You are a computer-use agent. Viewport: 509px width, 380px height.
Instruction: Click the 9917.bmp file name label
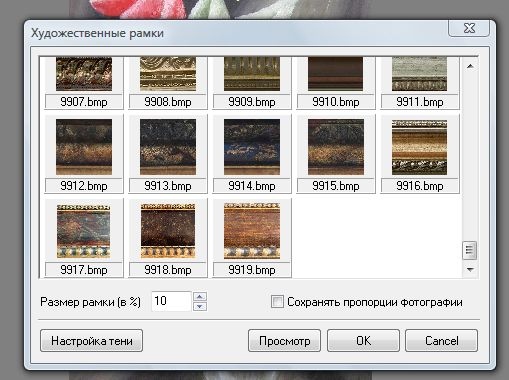pos(84,270)
